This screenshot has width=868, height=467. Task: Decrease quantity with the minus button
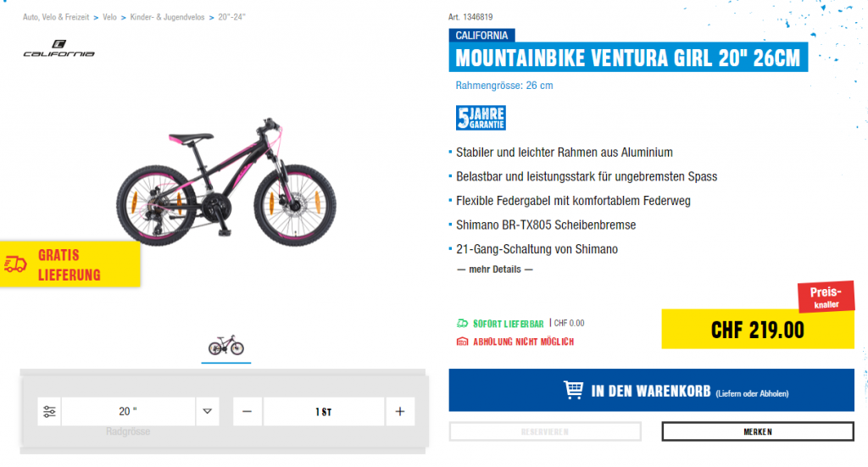pos(247,412)
